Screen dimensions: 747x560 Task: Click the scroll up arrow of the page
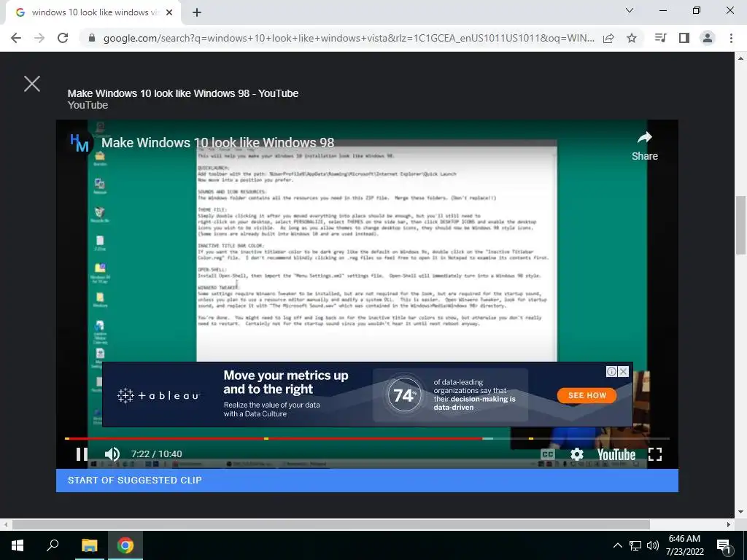(741, 58)
